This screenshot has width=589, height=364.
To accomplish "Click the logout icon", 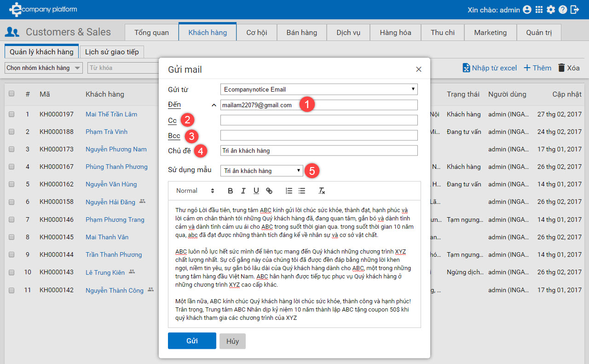I will [x=574, y=10].
